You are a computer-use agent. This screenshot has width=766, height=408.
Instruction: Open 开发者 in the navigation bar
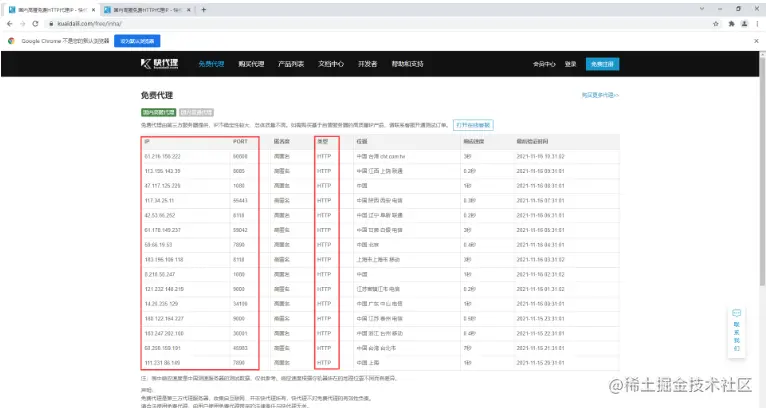(x=367, y=64)
